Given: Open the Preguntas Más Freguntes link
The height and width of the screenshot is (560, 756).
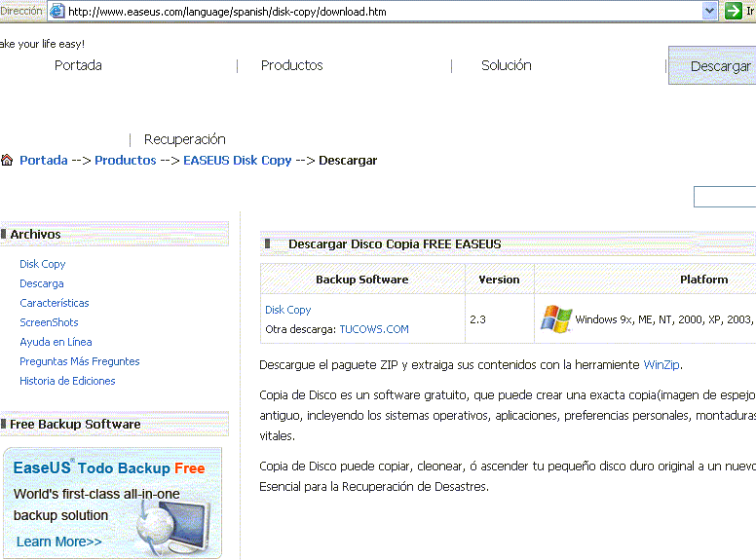Looking at the screenshot, I should 80,361.
